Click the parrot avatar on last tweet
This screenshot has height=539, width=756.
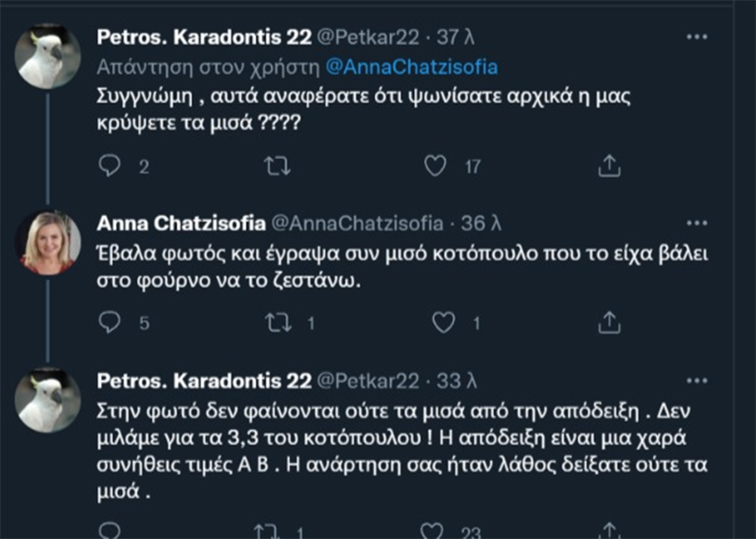[48, 400]
